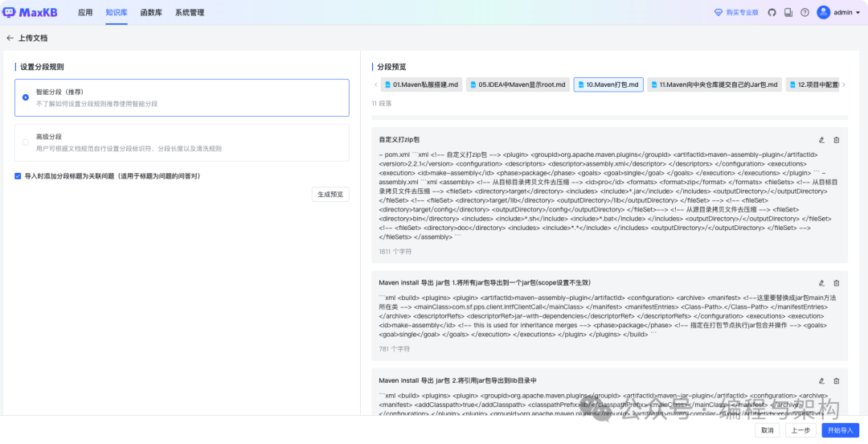Open the 系统管理 menu
Image resolution: width=868 pixels, height=444 pixels.
190,12
